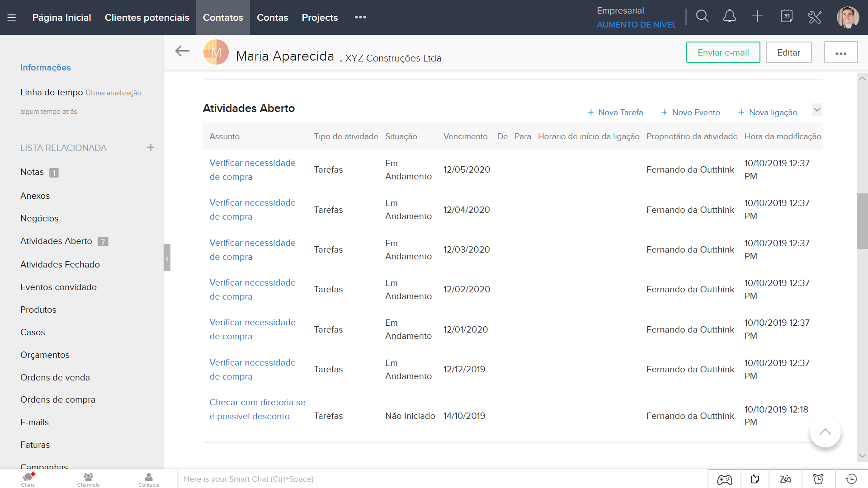
Task: Open the three-dot more actions button beside Editar
Action: (841, 53)
